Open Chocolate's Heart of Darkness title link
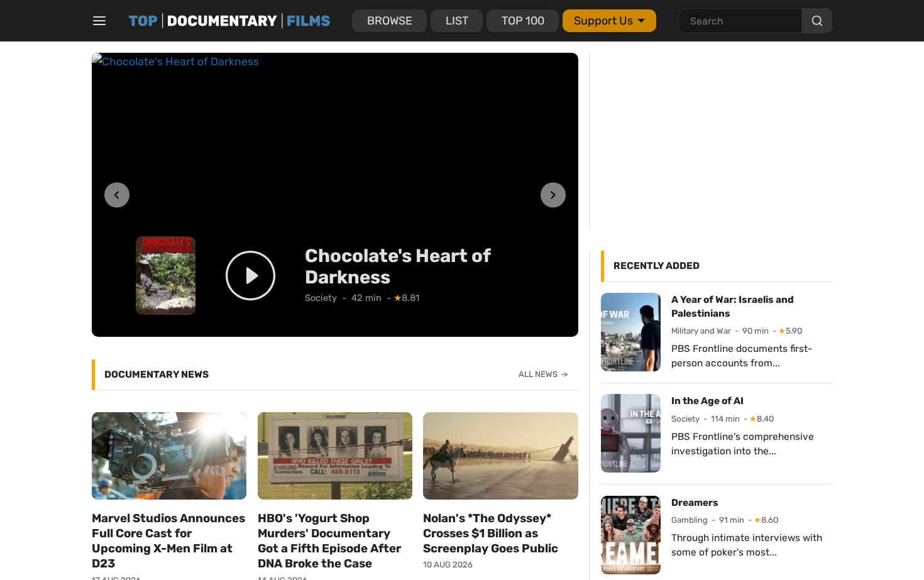 pos(397,266)
